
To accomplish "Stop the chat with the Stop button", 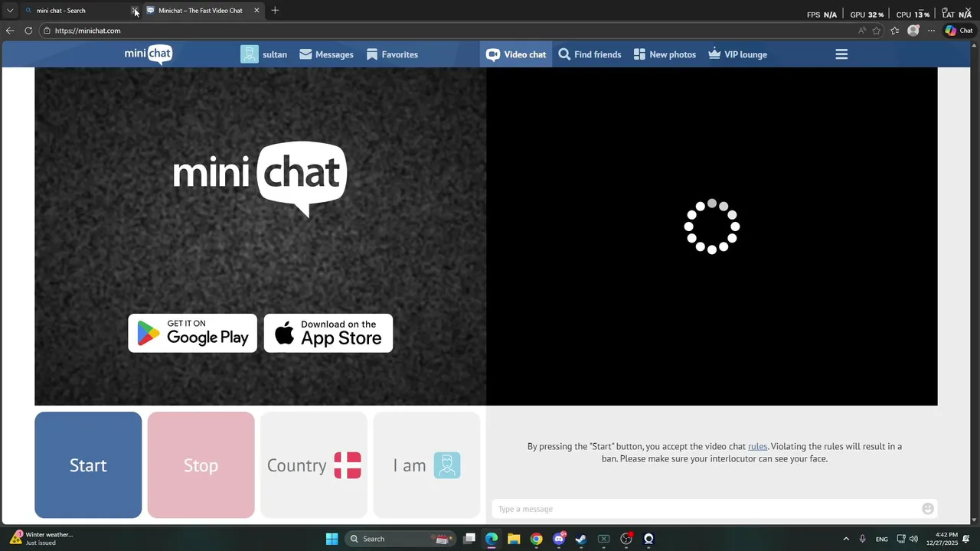I will point(201,465).
